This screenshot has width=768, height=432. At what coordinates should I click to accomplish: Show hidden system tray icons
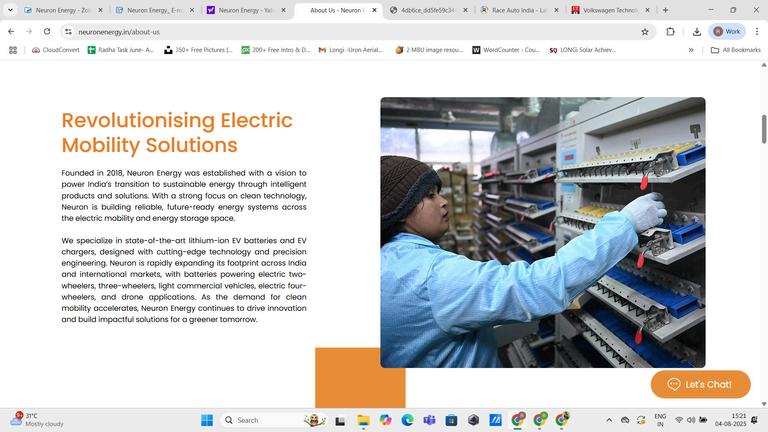tap(609, 420)
